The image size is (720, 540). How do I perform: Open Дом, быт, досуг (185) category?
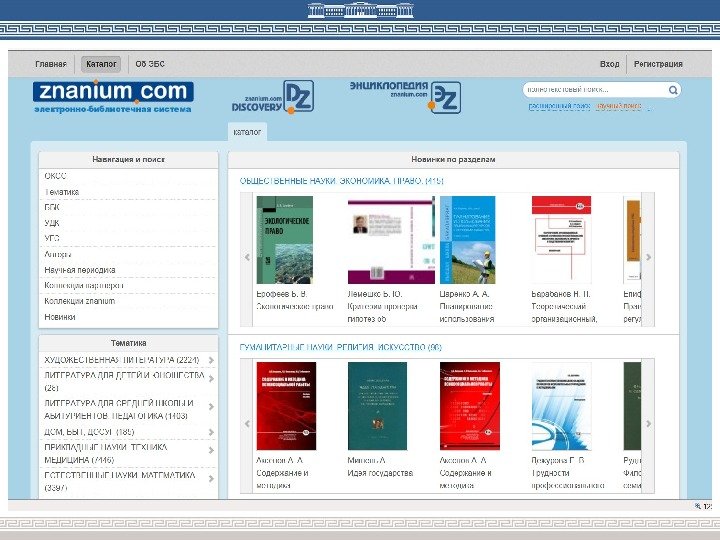coord(89,432)
